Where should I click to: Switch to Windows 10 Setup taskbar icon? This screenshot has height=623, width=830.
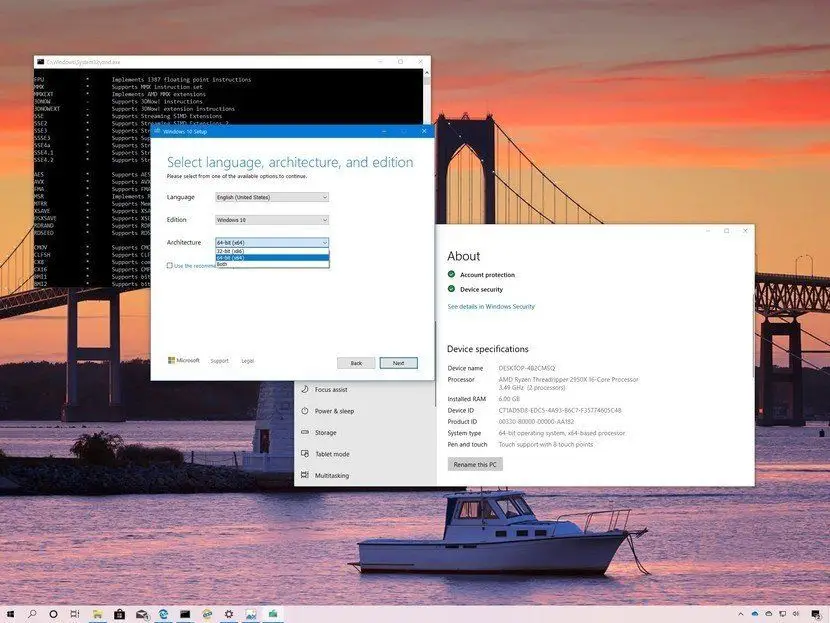pyautogui.click(x=273, y=614)
